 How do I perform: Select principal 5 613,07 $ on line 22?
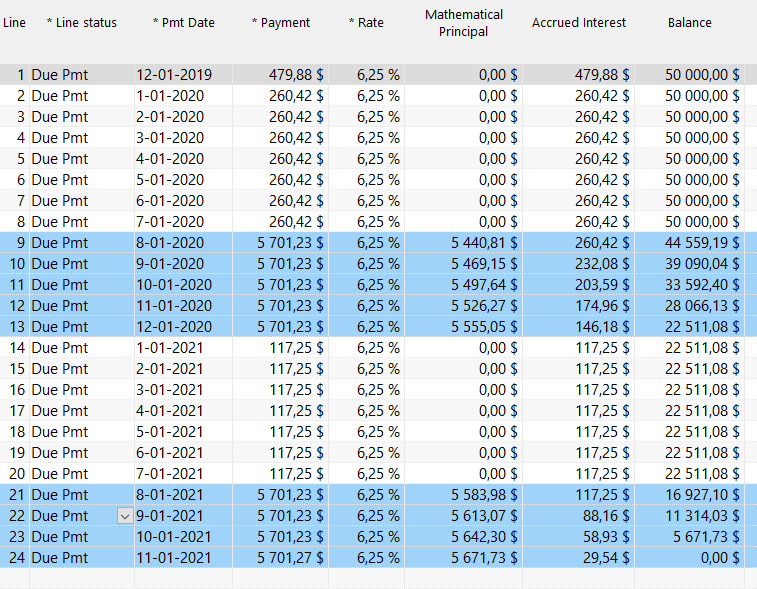(x=463, y=516)
